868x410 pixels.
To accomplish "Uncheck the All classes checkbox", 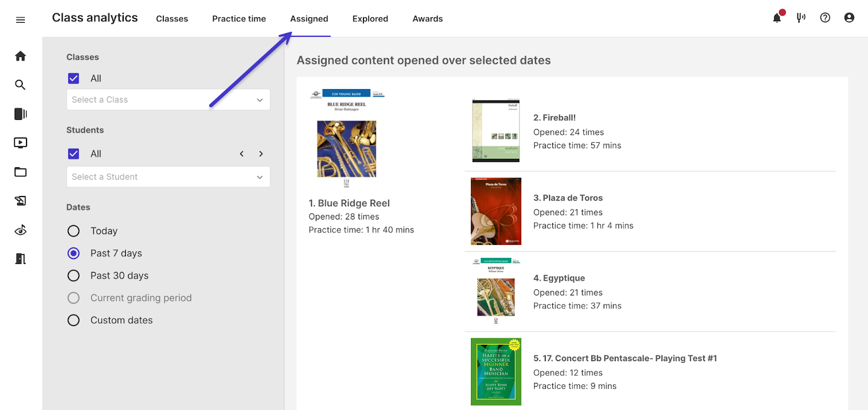I will [x=74, y=78].
